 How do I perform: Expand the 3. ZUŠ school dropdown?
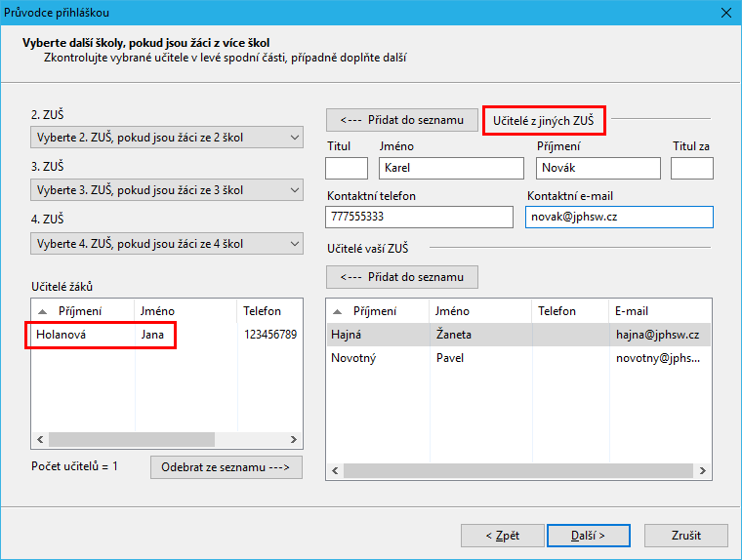pos(167,190)
